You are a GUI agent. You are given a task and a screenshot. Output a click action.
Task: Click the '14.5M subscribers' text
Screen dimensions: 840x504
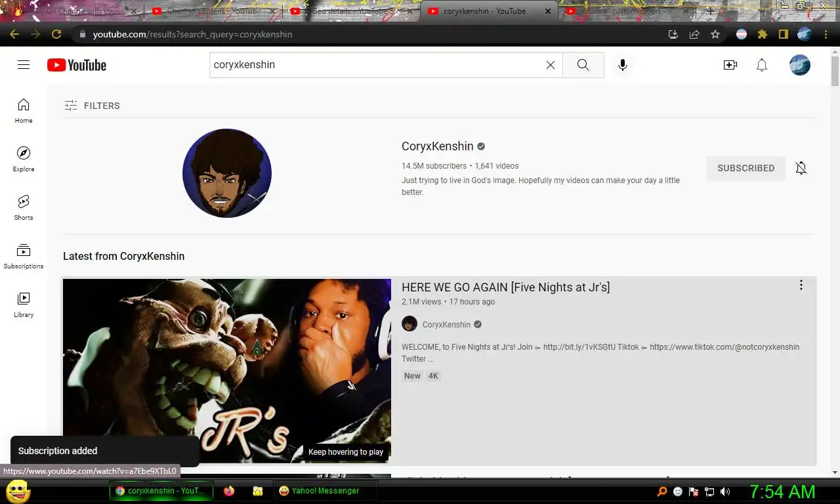click(x=434, y=166)
